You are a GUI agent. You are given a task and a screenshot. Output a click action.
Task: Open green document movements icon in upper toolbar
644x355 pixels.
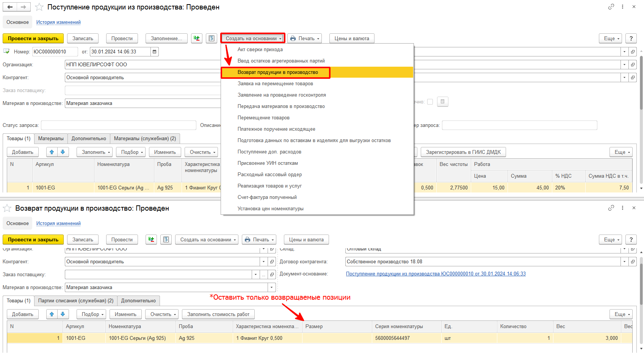[197, 38]
